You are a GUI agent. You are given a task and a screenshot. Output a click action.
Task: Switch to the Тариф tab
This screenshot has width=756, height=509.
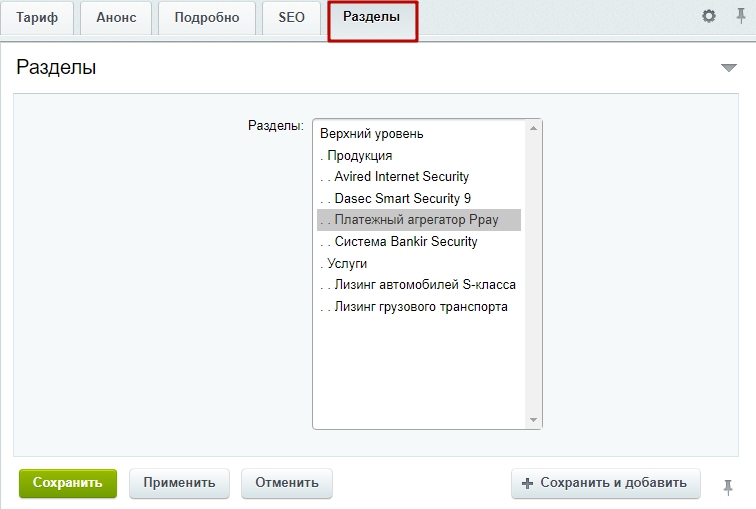[x=37, y=18]
